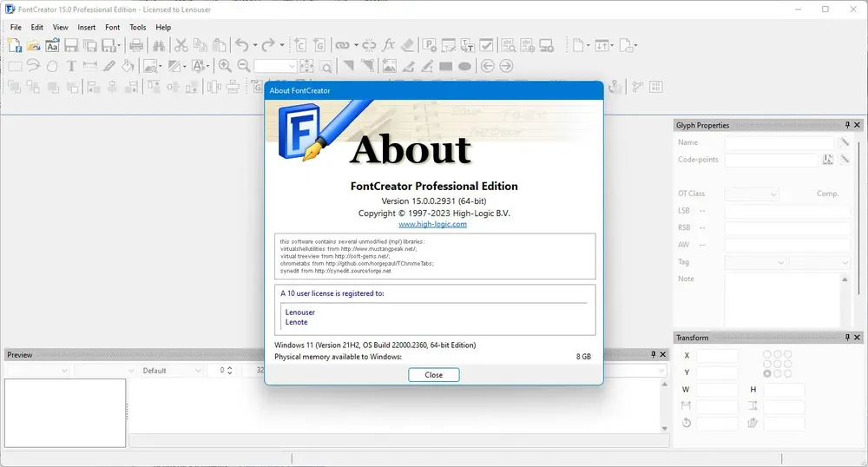
Task: Click the Zoom In magnifier icon
Action: tap(225, 66)
